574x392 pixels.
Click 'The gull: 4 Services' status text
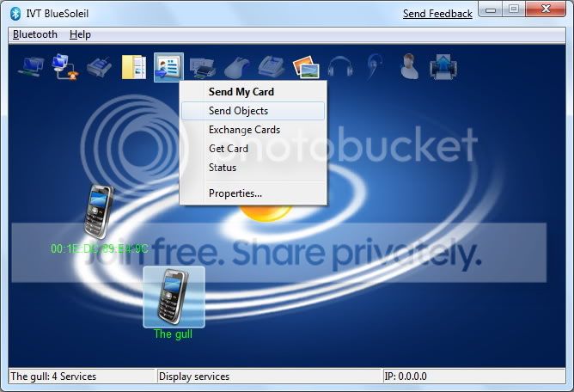click(x=53, y=377)
